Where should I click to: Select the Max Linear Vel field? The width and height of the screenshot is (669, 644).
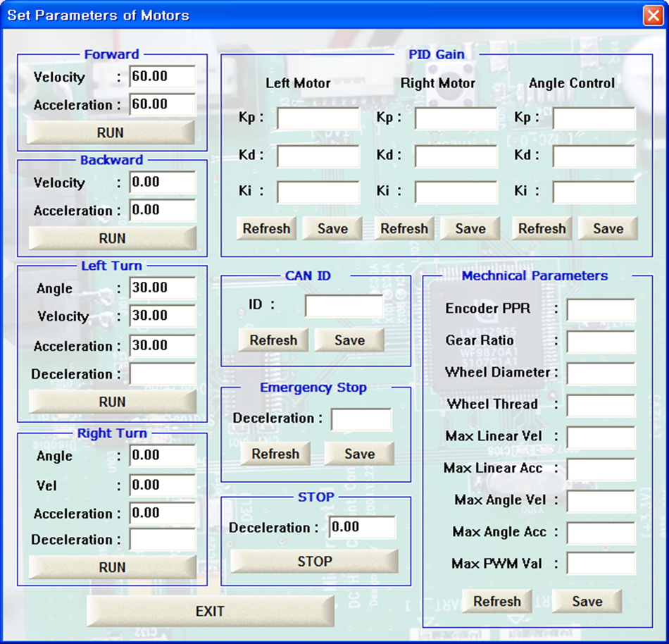click(601, 438)
